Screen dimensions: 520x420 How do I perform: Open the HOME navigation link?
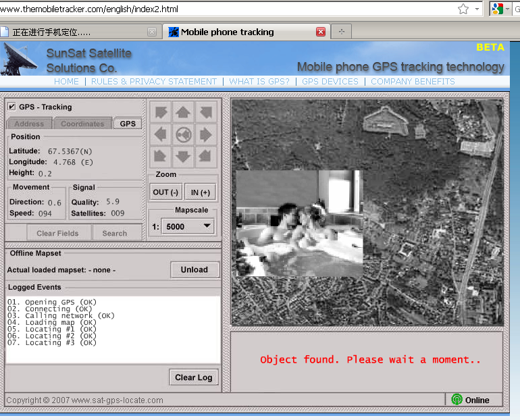point(66,82)
